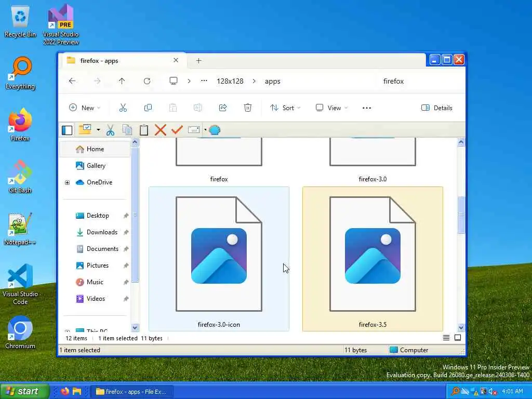
Task: Launch Firefox from the desktop
Action: tap(20, 125)
